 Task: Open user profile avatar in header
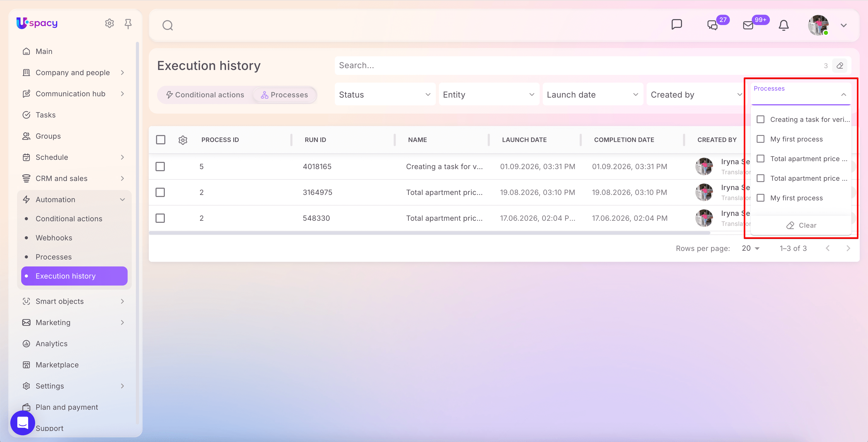[818, 25]
